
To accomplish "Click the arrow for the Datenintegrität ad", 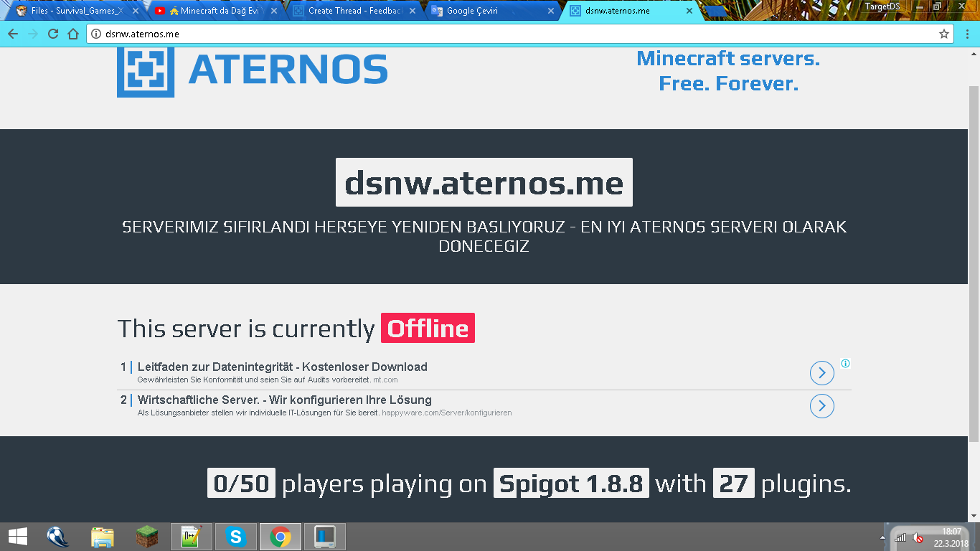I will click(821, 373).
